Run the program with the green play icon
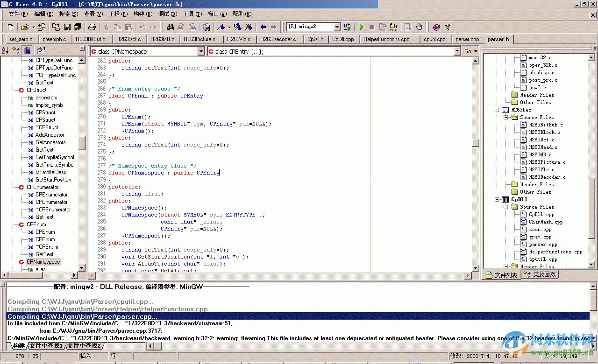This screenshot has height=364, width=598. coord(361,27)
